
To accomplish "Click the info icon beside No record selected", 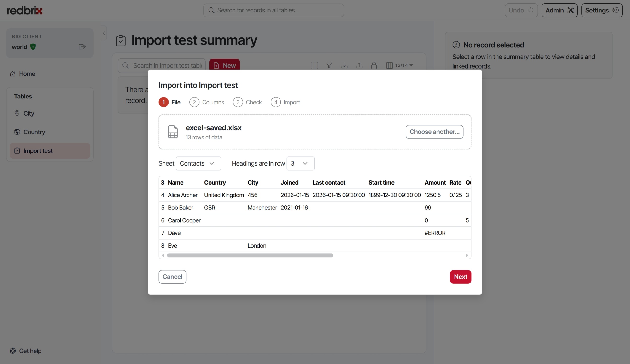I will (456, 45).
